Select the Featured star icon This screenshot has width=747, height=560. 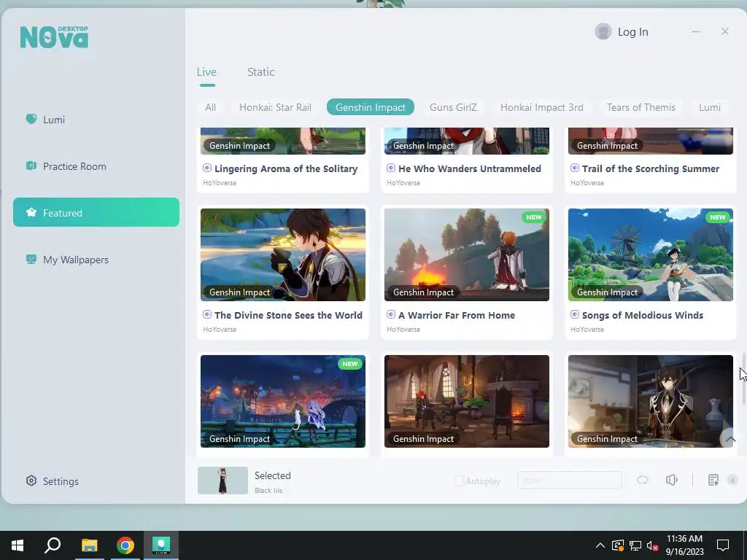[x=31, y=212]
